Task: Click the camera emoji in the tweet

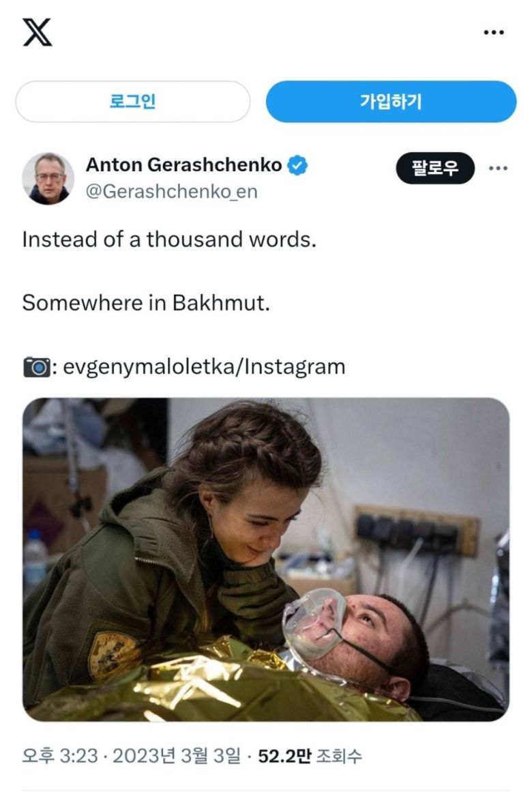Action: click(36, 367)
